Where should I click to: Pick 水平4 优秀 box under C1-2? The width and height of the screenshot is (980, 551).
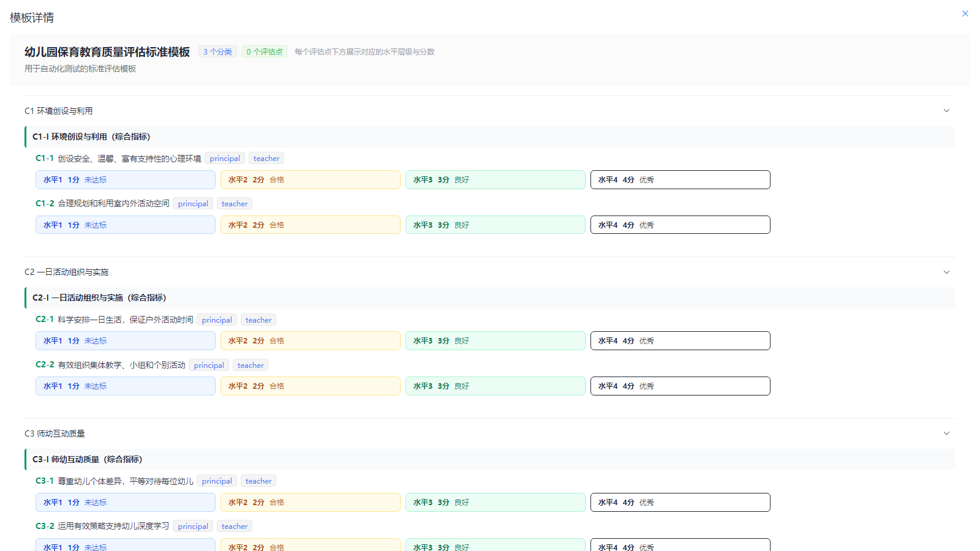(x=680, y=225)
